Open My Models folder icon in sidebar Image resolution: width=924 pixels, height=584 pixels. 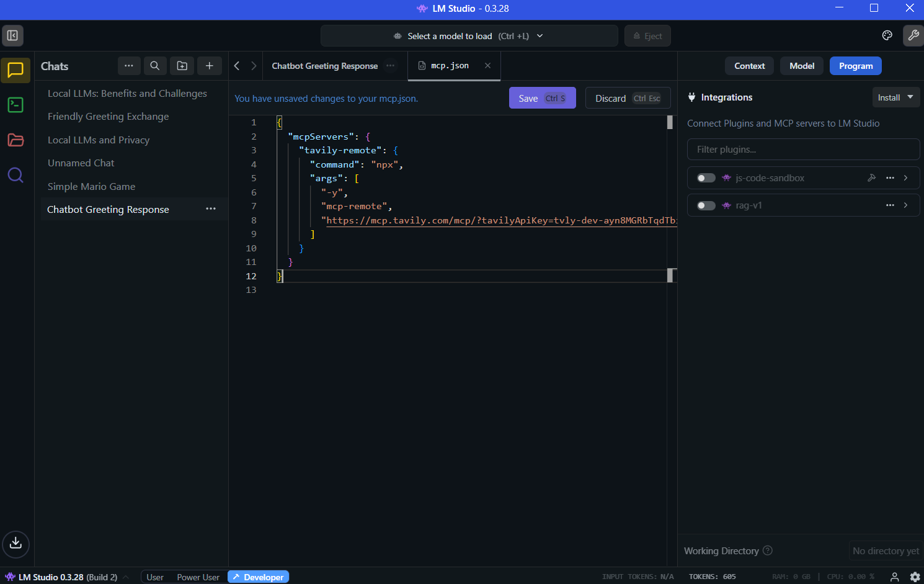click(16, 140)
